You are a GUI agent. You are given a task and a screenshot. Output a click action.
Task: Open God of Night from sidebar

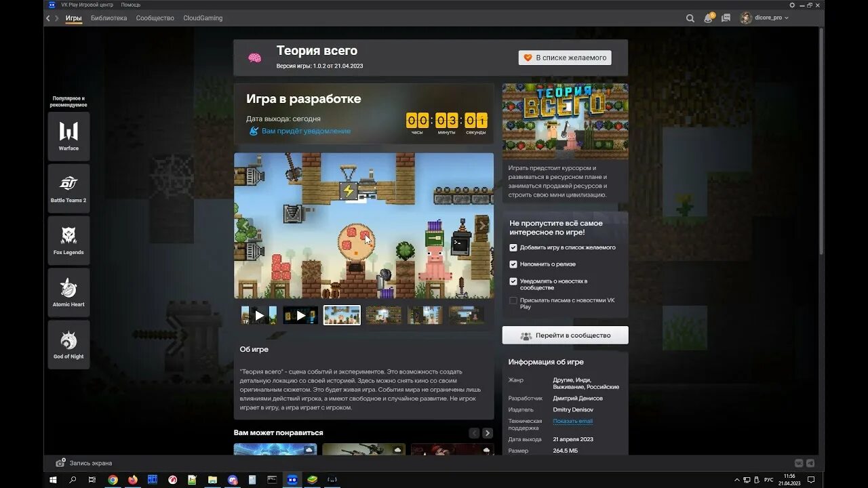(68, 345)
